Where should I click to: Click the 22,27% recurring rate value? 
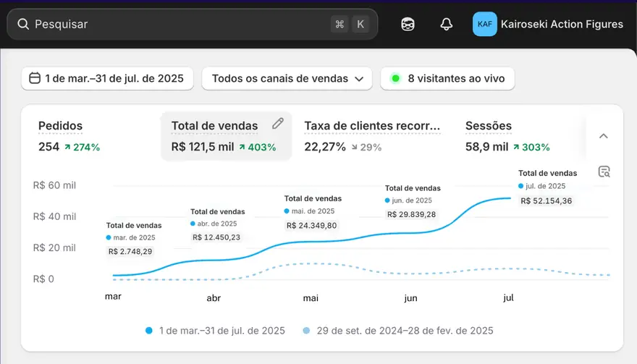click(325, 147)
